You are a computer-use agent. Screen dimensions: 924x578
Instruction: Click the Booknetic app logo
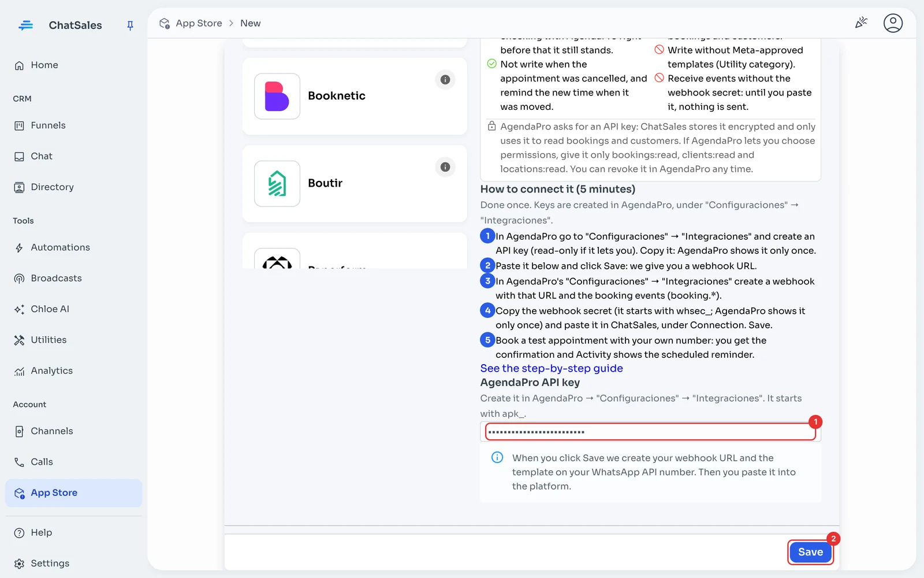pyautogui.click(x=277, y=97)
